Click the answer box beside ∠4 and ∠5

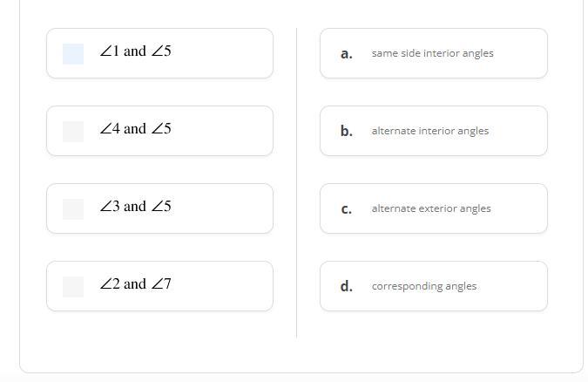(x=73, y=132)
